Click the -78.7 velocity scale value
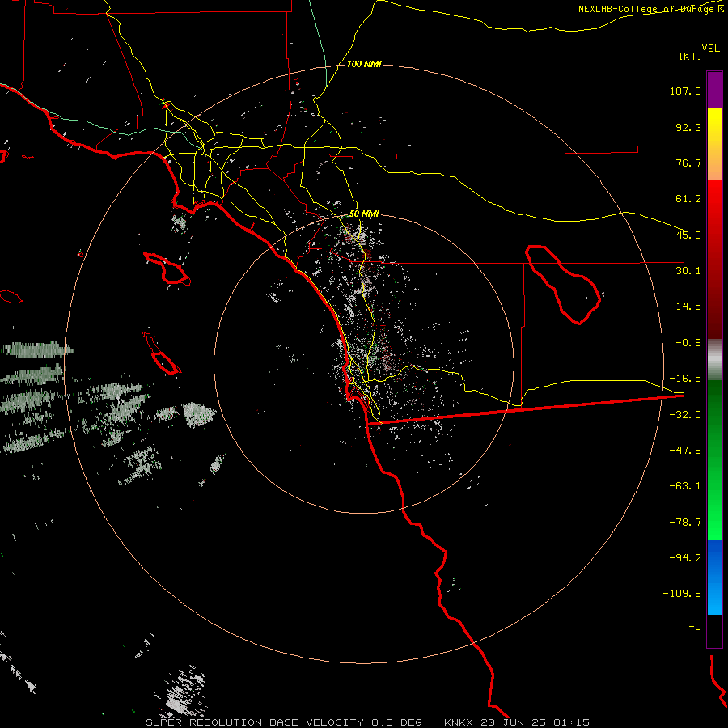 coord(685,523)
